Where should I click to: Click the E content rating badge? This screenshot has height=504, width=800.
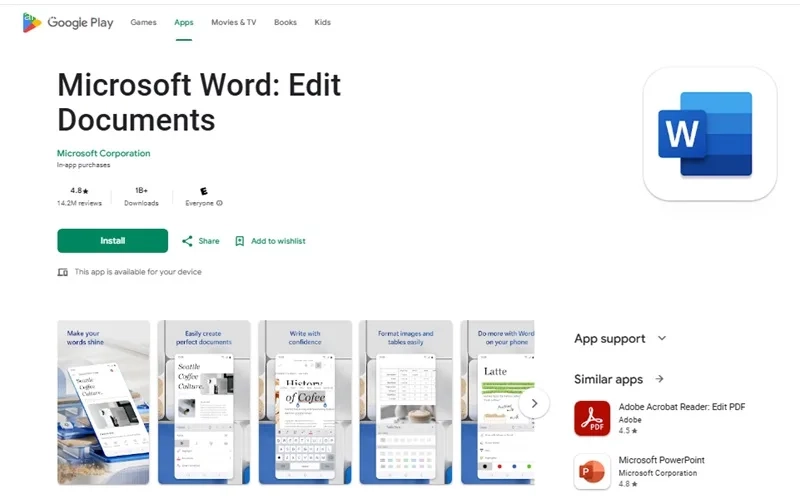[204, 191]
